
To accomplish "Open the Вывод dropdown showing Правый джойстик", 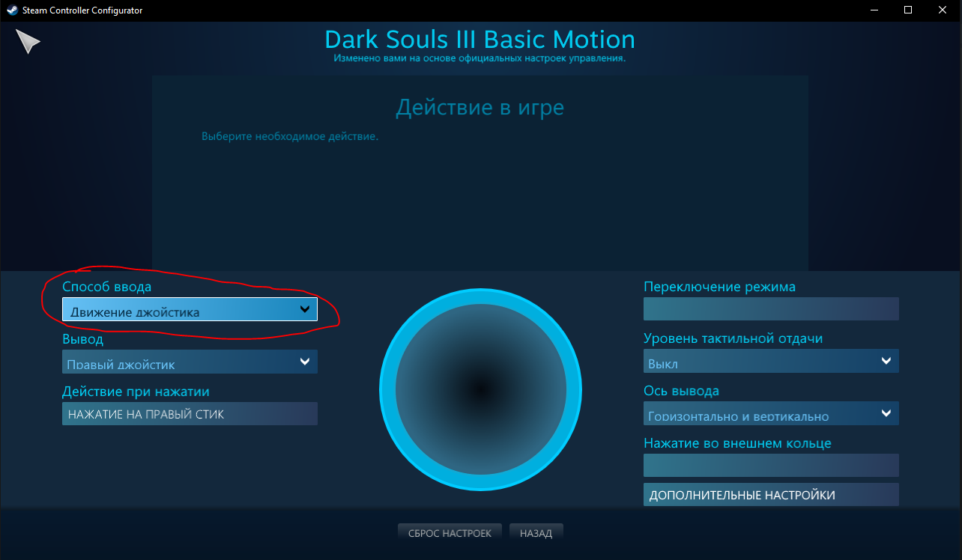I will (190, 362).
